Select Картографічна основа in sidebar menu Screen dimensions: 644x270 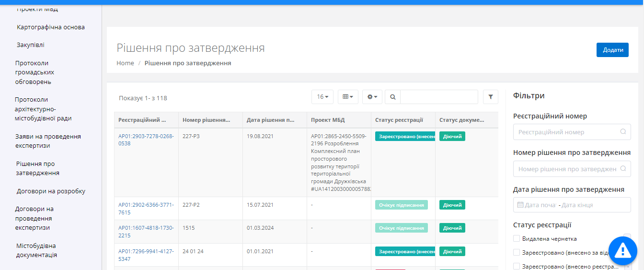pyautogui.click(x=50, y=27)
